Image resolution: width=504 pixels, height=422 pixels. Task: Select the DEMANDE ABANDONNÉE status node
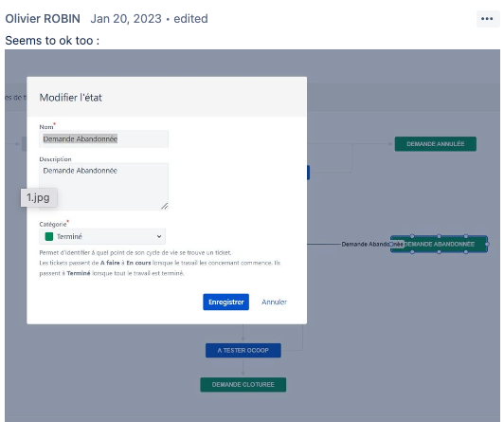tap(439, 244)
